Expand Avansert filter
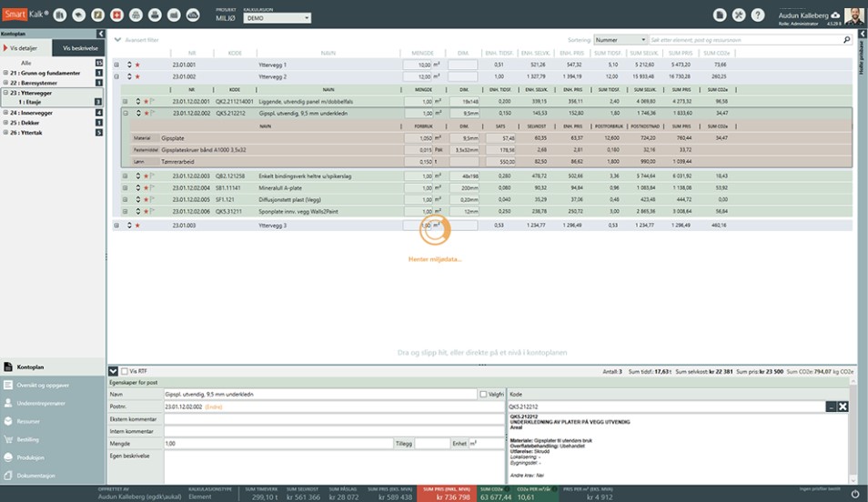The height and width of the screenshot is (502, 868). [x=118, y=41]
